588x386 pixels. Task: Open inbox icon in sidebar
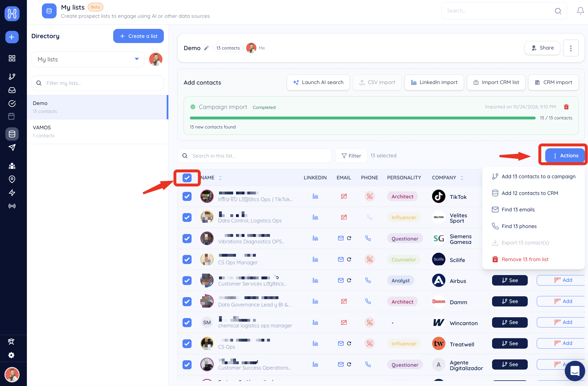tap(12, 90)
